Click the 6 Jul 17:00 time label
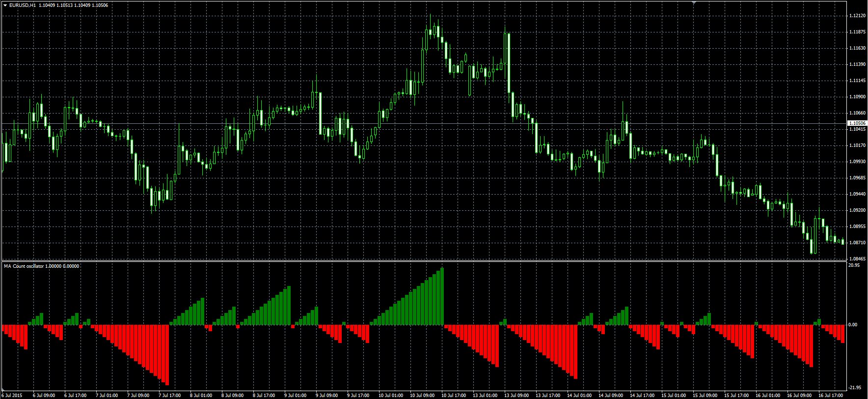The height and width of the screenshot is (399, 868). tap(75, 396)
